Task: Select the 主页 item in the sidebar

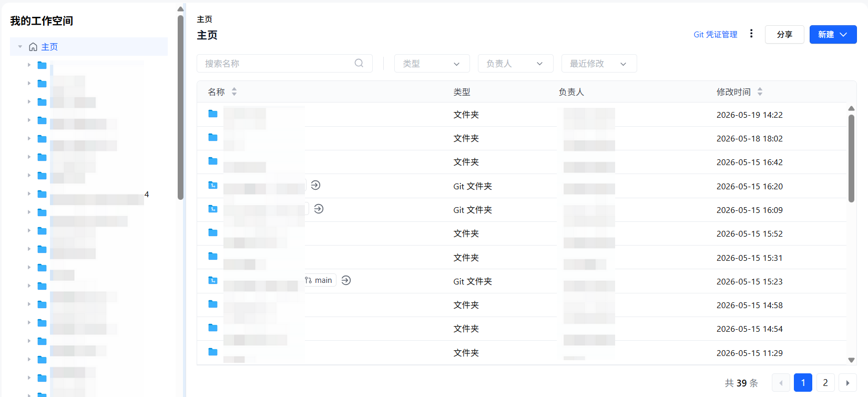Action: point(89,47)
